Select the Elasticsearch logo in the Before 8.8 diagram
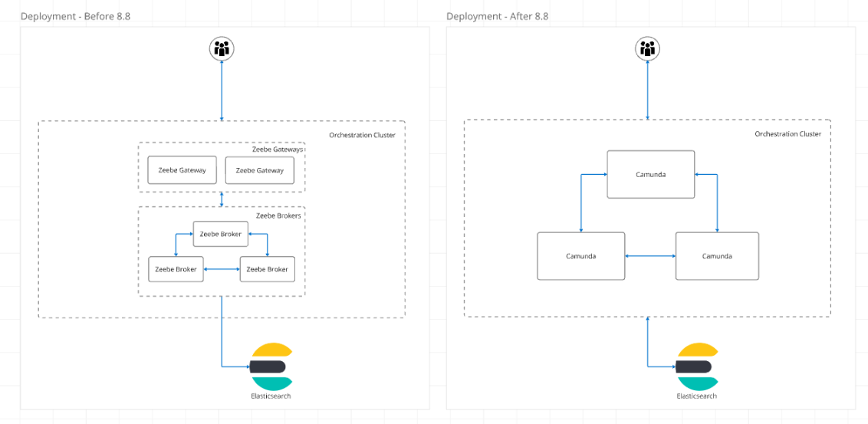868x424 pixels. pyautogui.click(x=271, y=366)
